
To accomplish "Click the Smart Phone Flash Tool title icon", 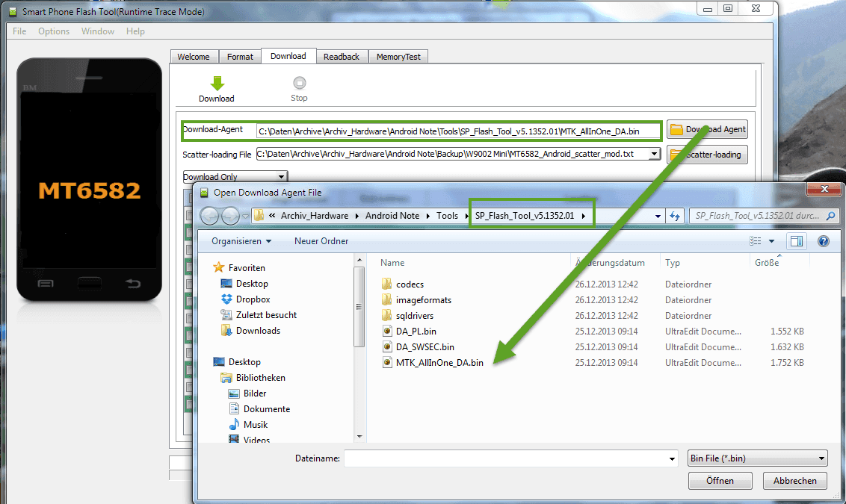I will (x=13, y=11).
